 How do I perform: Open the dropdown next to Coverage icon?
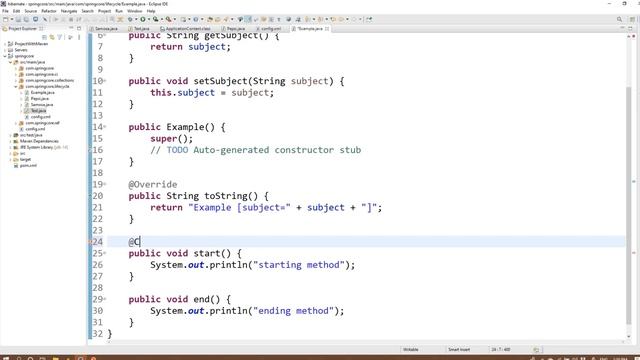[162, 19]
